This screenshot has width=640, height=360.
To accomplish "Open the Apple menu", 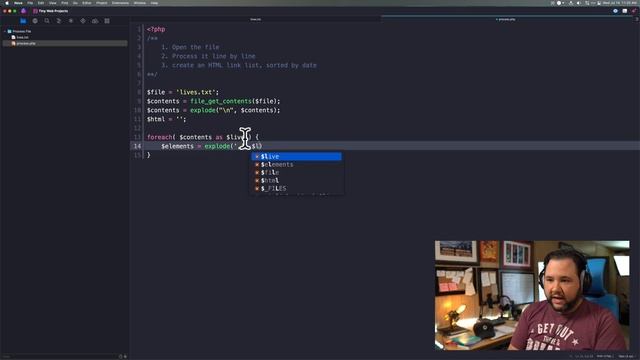I will click(7, 3).
